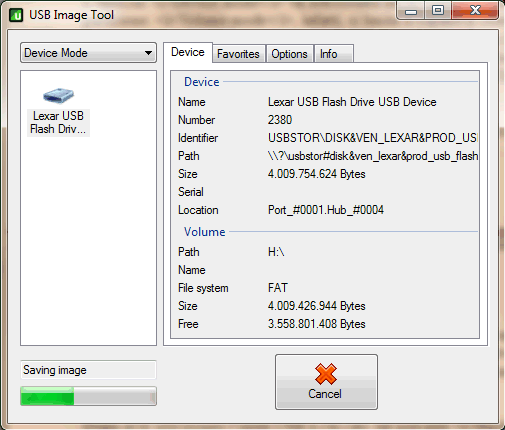Minimize the USB Image Tool window
Screen dimensions: 505x430
(x=411, y=12)
